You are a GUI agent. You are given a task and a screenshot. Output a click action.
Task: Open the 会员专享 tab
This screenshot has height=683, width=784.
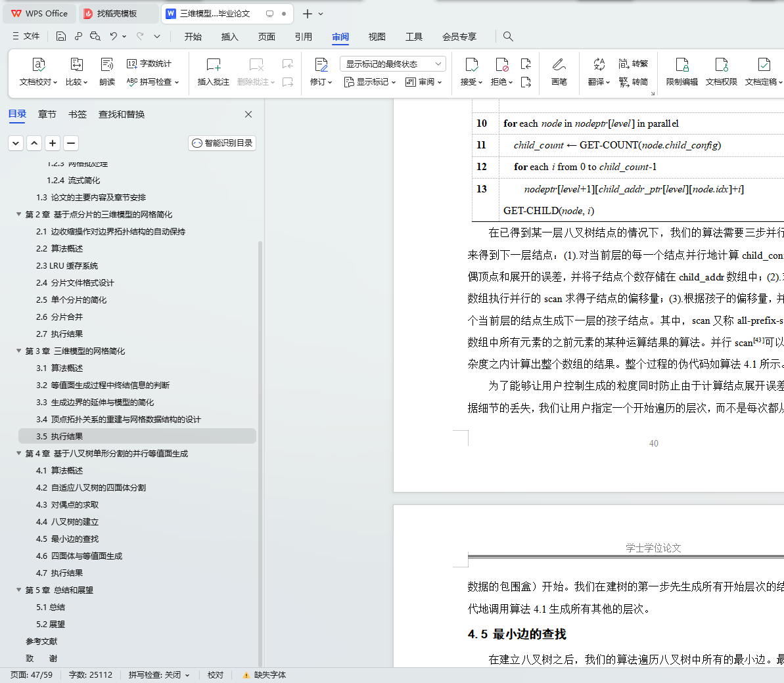pos(459,37)
